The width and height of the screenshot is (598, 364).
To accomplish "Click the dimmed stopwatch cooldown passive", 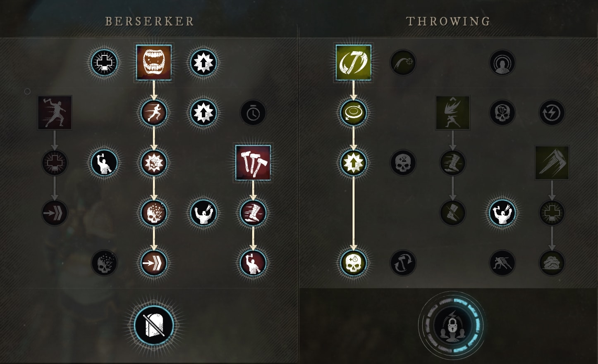I will point(253,113).
